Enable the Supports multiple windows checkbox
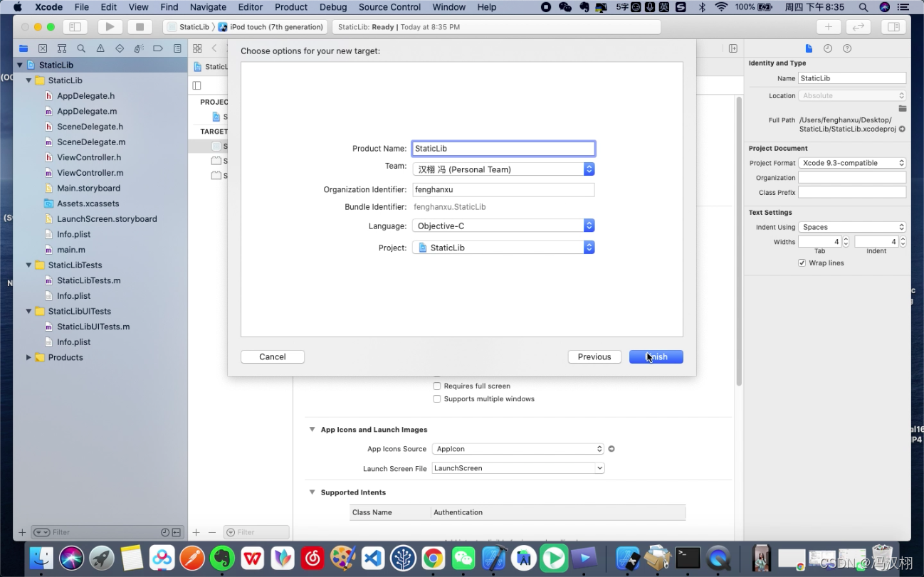 click(437, 399)
